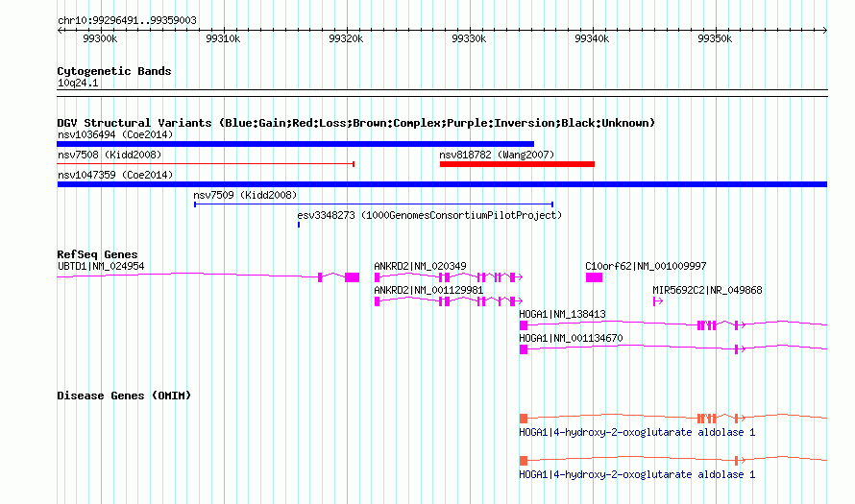Click the 99340k ruler tick label
Image resolution: width=855 pixels, height=504 pixels.
click(x=592, y=39)
